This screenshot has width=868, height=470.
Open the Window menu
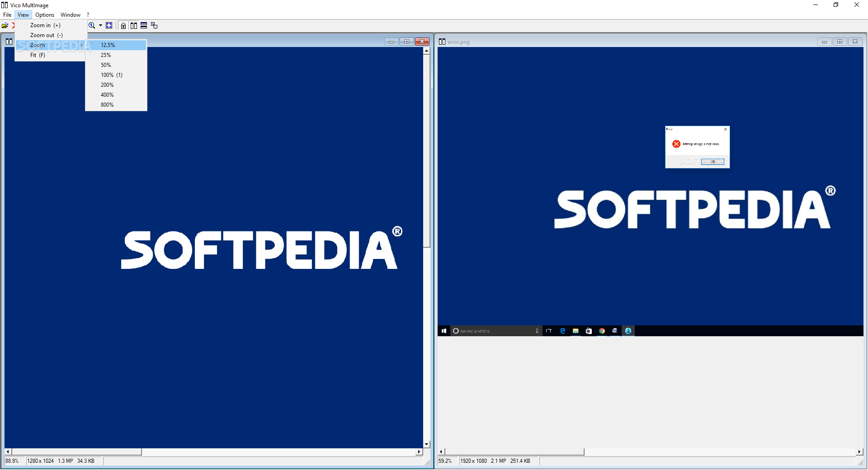pyautogui.click(x=71, y=15)
